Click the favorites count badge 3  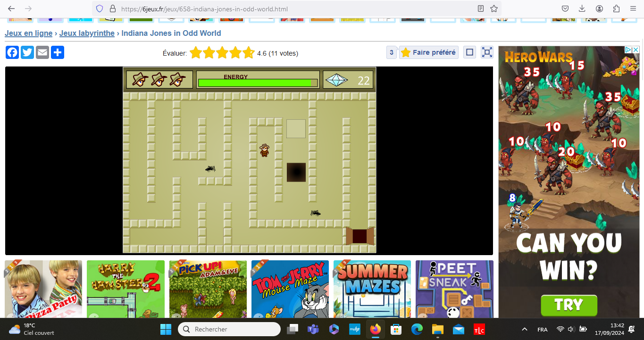click(x=392, y=52)
